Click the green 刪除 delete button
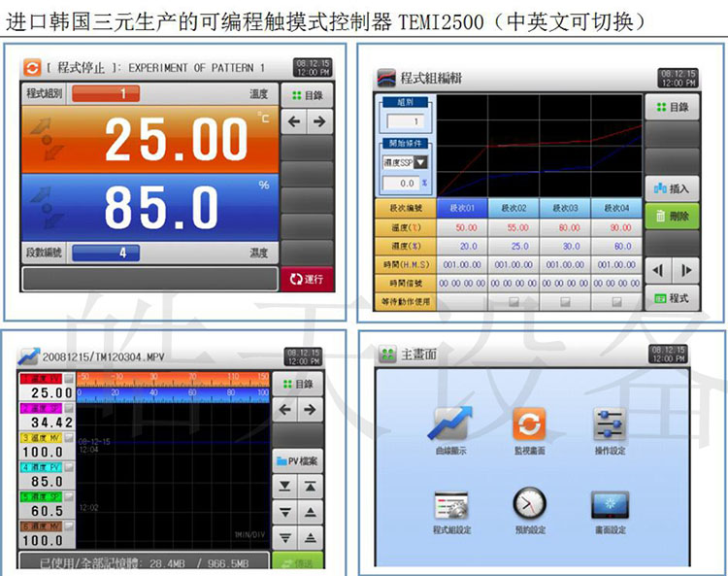 point(672,216)
